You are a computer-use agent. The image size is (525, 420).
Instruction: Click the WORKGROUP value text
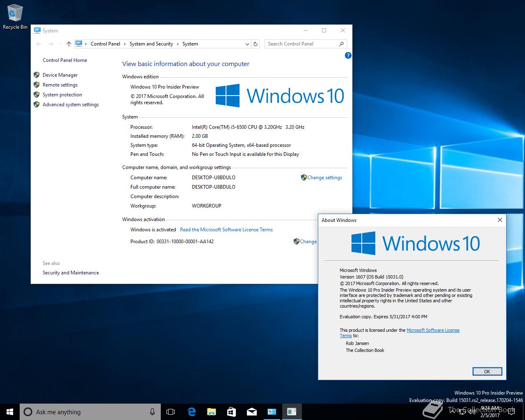pyautogui.click(x=207, y=206)
